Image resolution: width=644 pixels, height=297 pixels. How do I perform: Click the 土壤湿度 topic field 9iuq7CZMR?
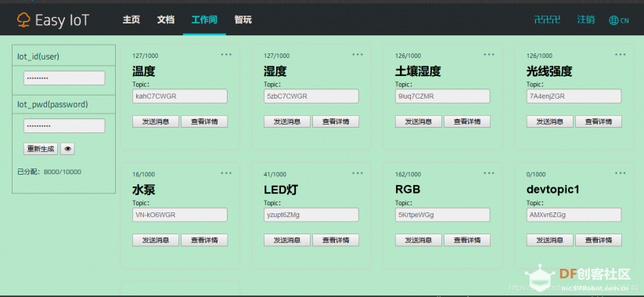tap(443, 96)
